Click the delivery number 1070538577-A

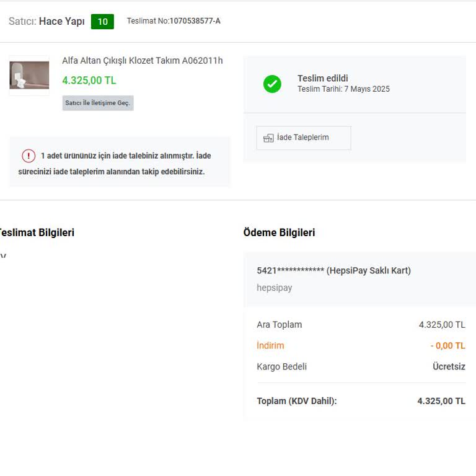195,21
